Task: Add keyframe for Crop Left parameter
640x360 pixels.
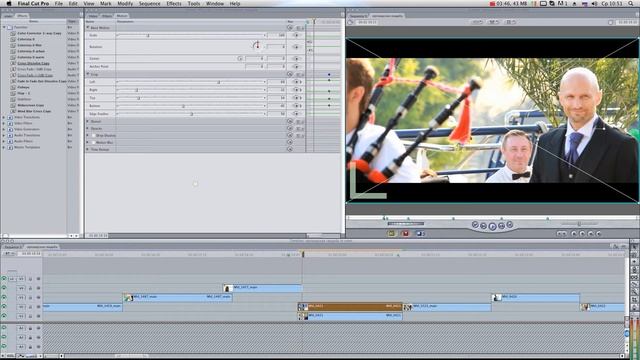Action: pyautogui.click(x=296, y=82)
